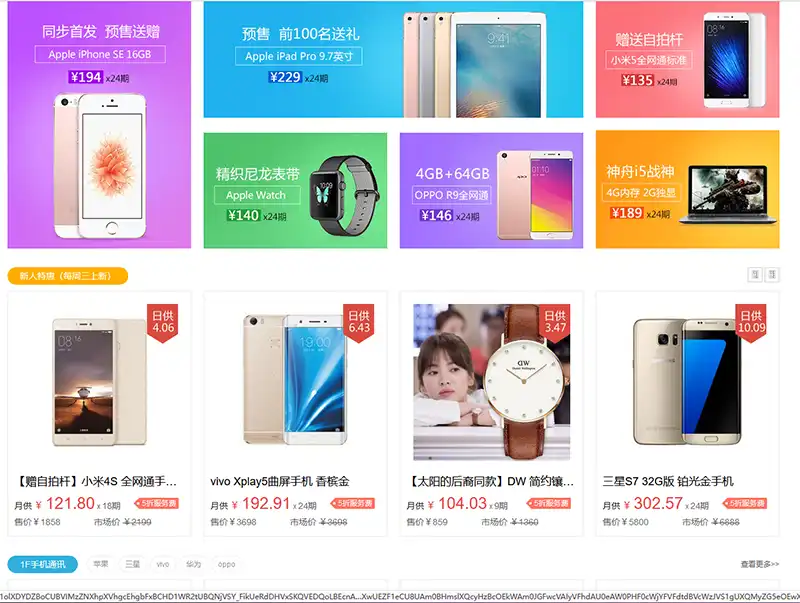Click 日供 3.47 ribbon on DW watch
This screenshot has width=800, height=603.
tap(555, 323)
